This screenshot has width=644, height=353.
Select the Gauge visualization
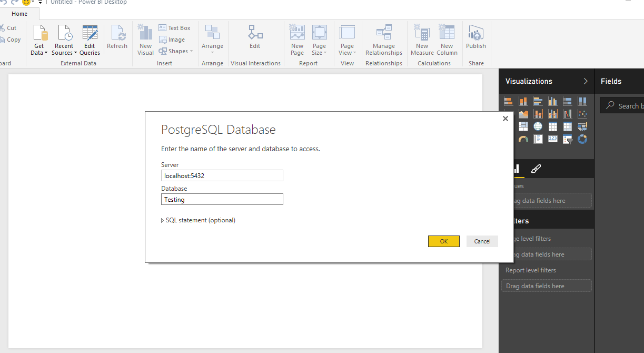pyautogui.click(x=523, y=139)
